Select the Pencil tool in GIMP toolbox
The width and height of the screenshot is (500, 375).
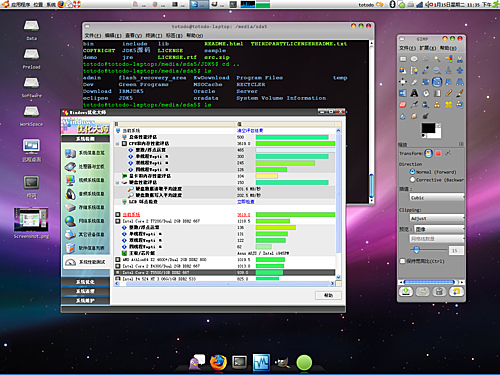tap(449, 93)
